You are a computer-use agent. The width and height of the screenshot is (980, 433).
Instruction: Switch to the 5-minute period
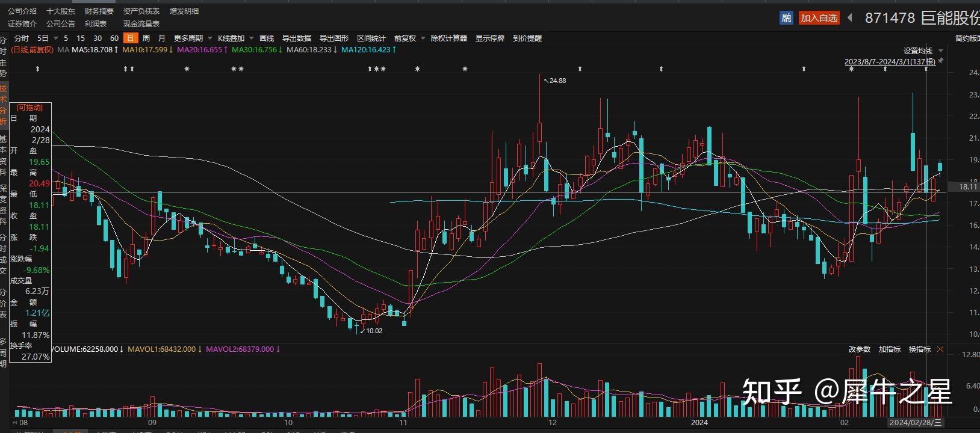coord(66,38)
